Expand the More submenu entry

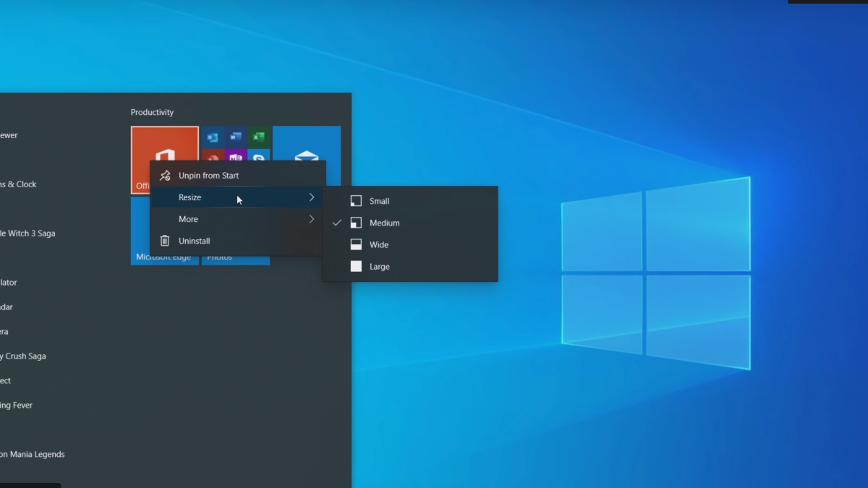point(238,219)
